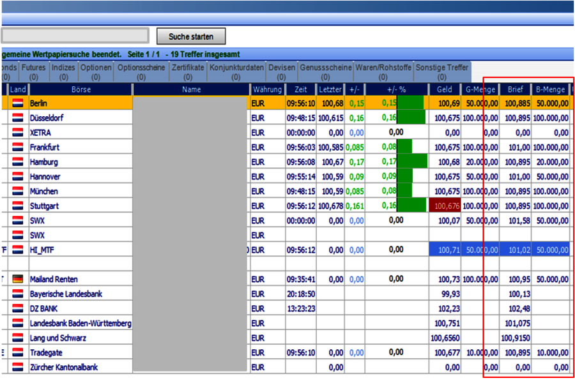The width and height of the screenshot is (575, 392).
Task: Click the Brief column header
Action: [x=515, y=89]
